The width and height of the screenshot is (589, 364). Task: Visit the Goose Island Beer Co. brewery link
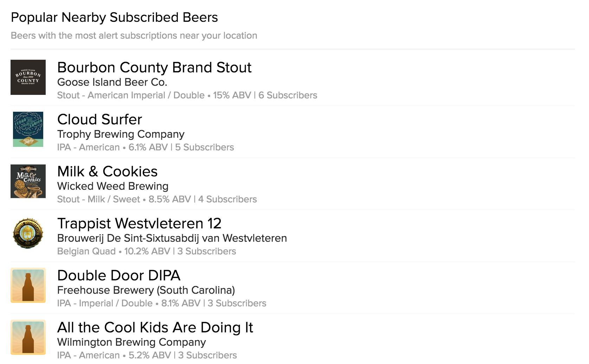[112, 82]
